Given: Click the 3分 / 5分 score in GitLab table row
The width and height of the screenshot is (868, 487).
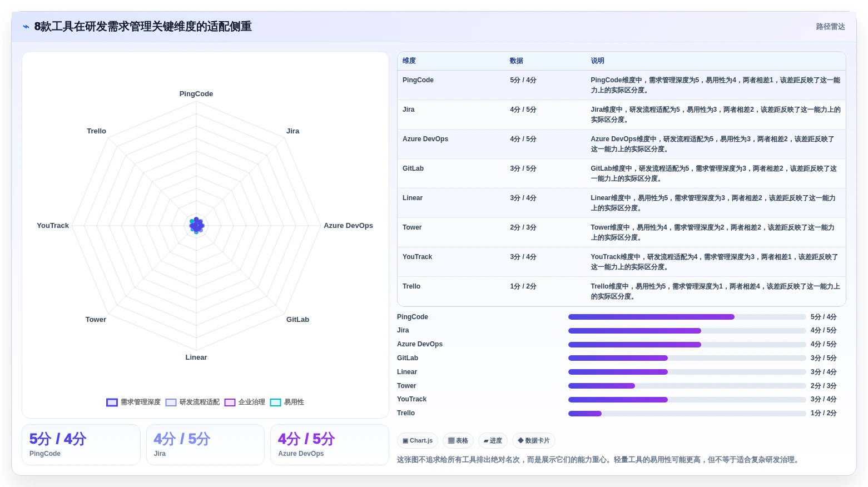Looking at the screenshot, I should tap(523, 168).
